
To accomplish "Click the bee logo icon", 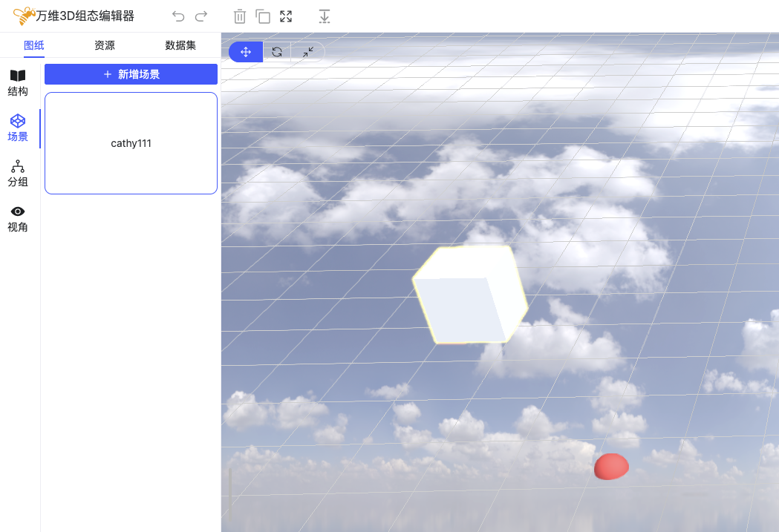I will [x=24, y=16].
